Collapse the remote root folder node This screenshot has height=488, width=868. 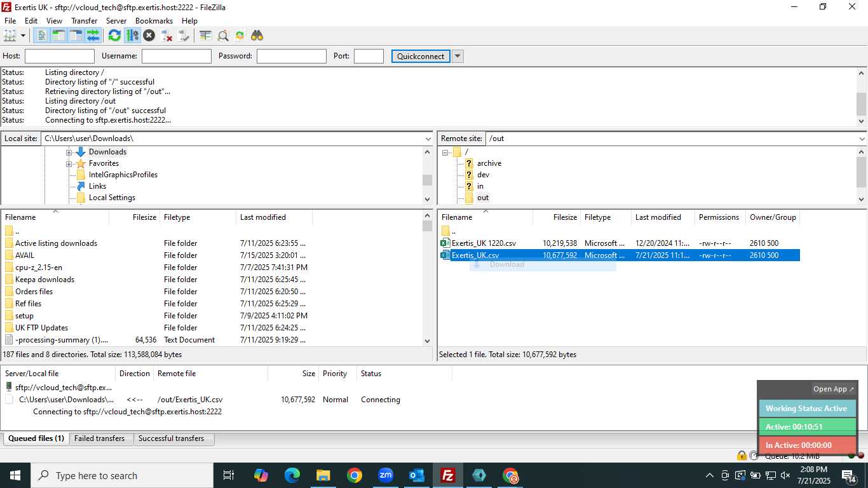pos(445,152)
